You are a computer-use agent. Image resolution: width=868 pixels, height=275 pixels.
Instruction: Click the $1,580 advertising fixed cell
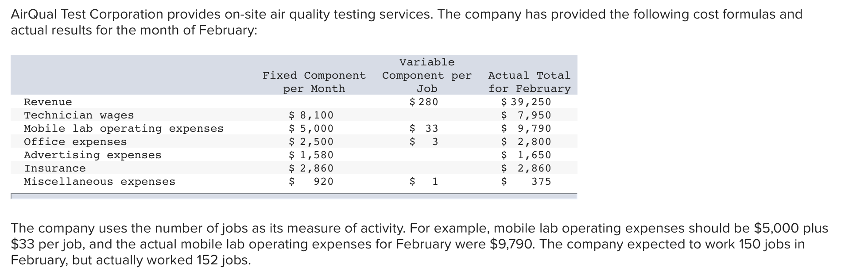click(x=311, y=155)
